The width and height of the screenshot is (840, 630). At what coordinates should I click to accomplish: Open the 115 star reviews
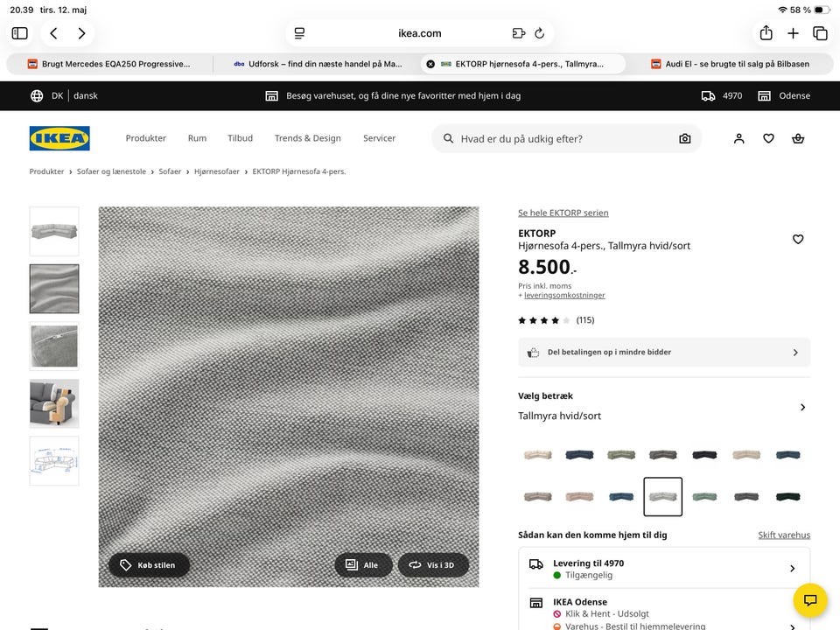tap(556, 320)
